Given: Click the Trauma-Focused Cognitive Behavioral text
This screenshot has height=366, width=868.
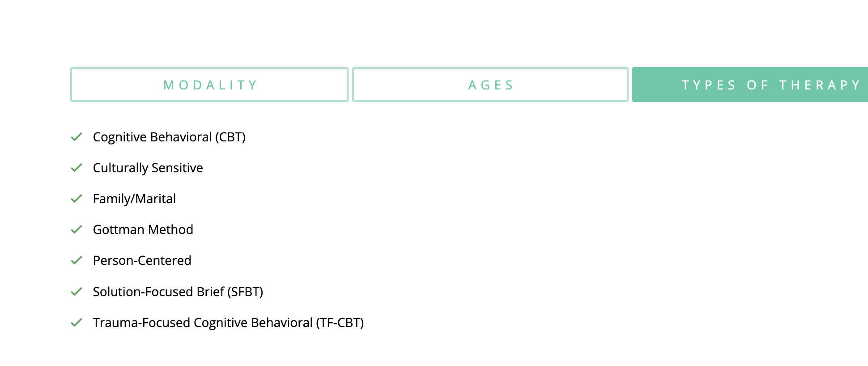Looking at the screenshot, I should (x=202, y=323).
